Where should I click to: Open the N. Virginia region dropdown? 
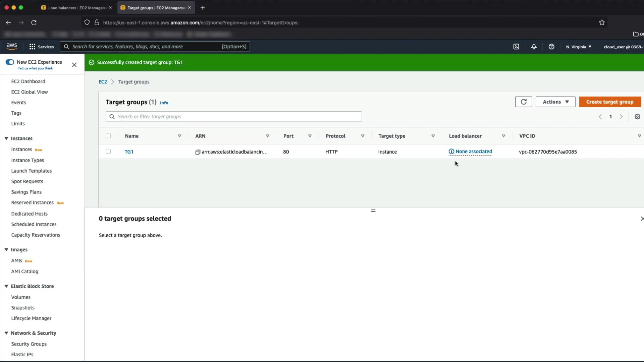point(579,47)
